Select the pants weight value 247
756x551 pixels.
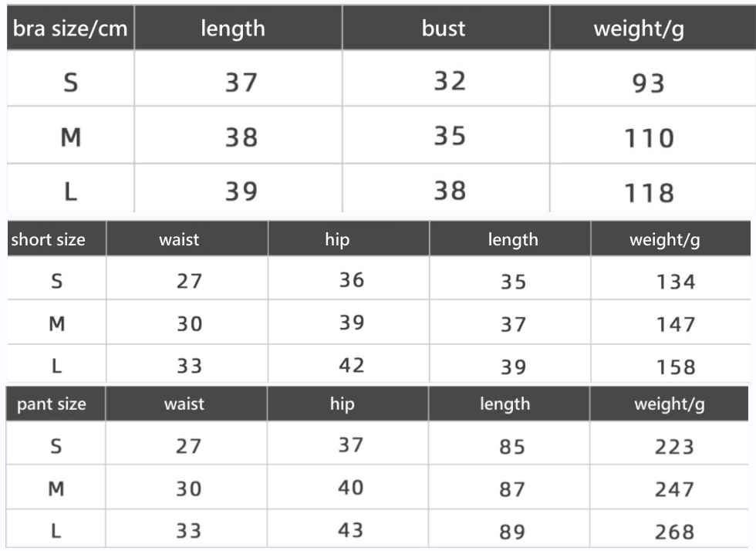[674, 489]
